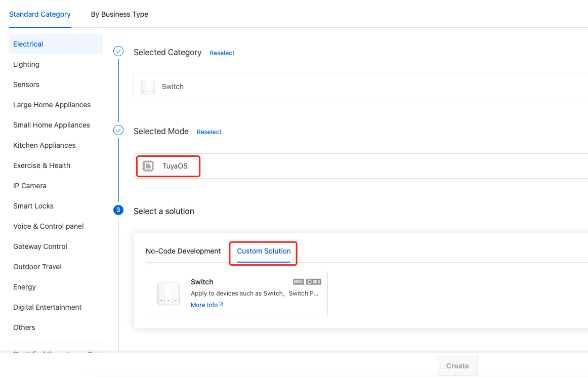The height and width of the screenshot is (377, 588).
Task: Click the Switch category icon
Action: point(147,87)
